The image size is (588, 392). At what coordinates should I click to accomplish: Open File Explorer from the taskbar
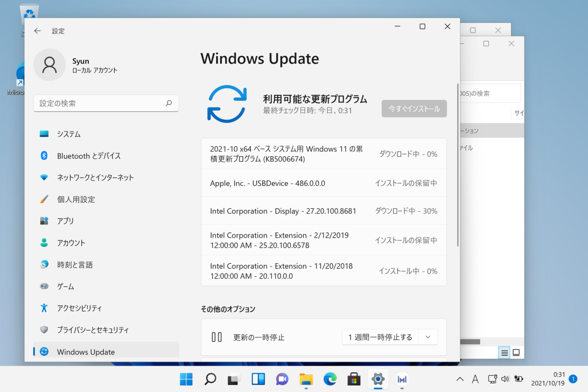point(306,379)
